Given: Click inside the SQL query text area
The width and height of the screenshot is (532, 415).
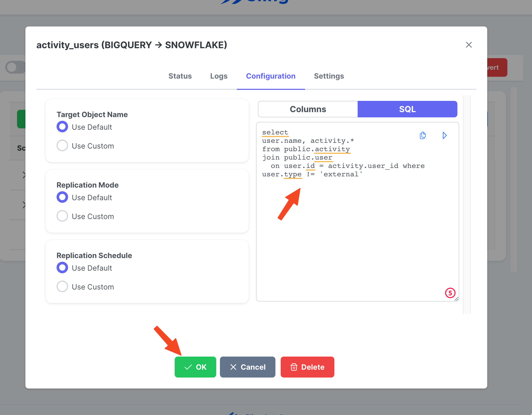Looking at the screenshot, I should click(358, 212).
